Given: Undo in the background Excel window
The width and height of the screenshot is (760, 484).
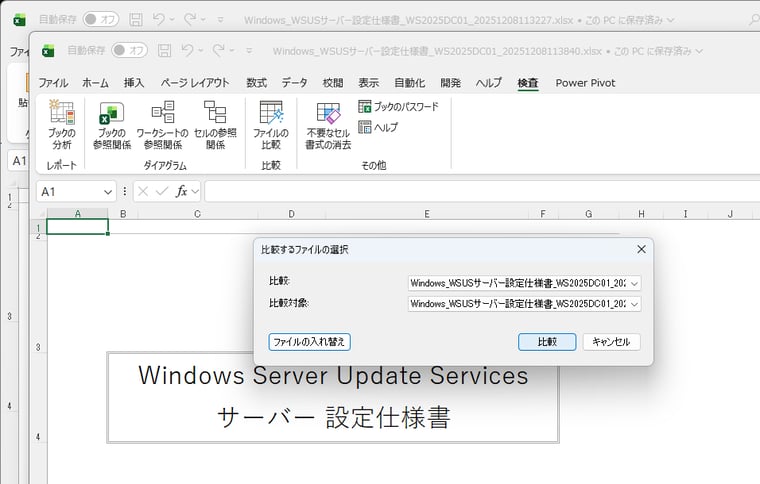Looking at the screenshot, I should 158,19.
